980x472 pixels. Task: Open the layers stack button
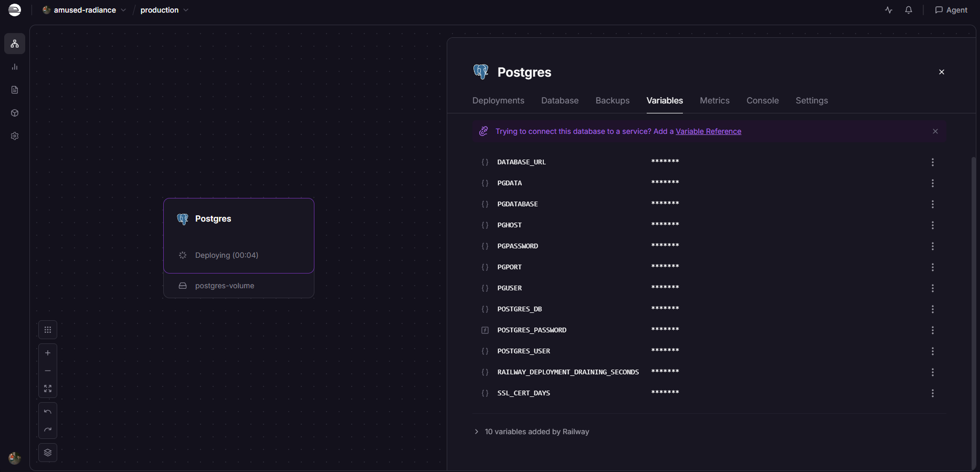[48, 453]
